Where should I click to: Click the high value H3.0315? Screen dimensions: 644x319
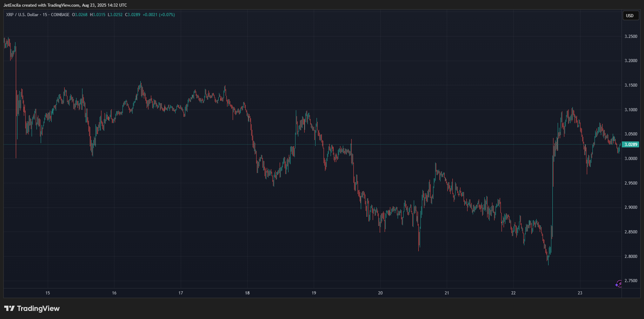(x=98, y=15)
